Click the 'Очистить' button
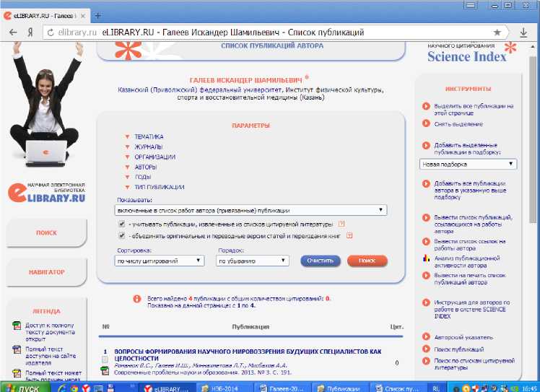 [x=321, y=261]
